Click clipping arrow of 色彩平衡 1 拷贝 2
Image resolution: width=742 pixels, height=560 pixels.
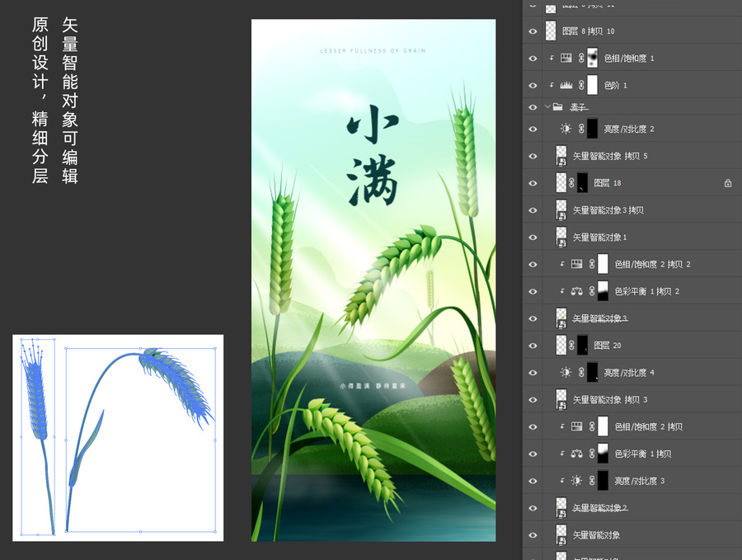click(x=562, y=291)
